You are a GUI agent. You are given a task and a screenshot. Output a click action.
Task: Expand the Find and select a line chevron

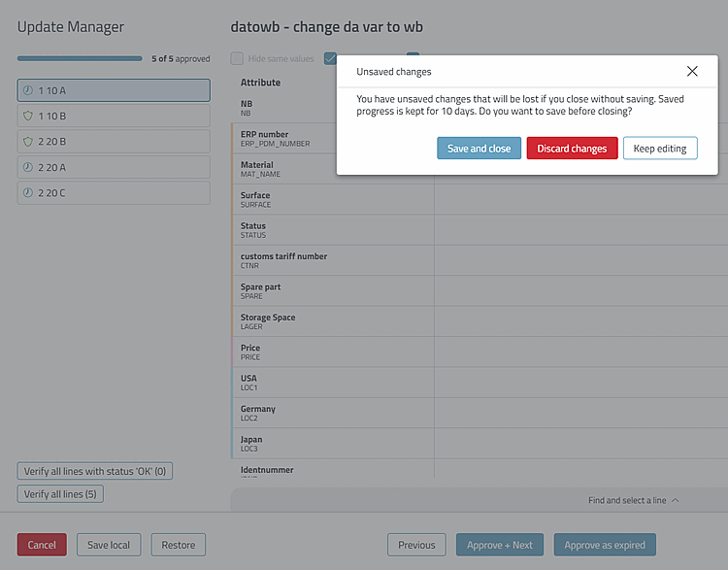(x=676, y=500)
